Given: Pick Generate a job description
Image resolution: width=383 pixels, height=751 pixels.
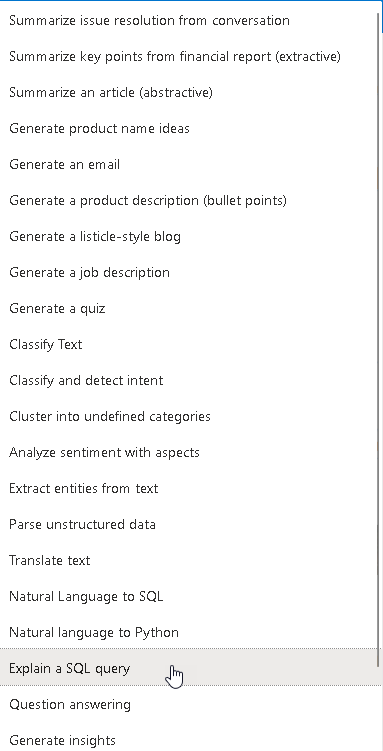Looking at the screenshot, I should click(x=189, y=273).
